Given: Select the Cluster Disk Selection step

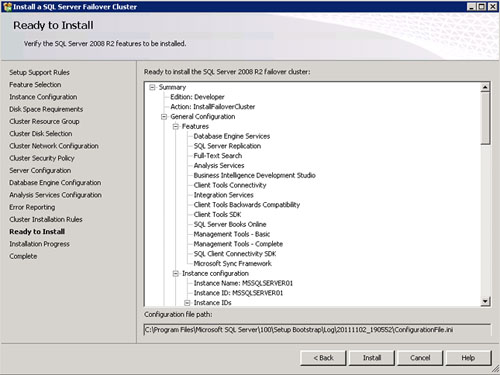Looking at the screenshot, I should (41, 134).
